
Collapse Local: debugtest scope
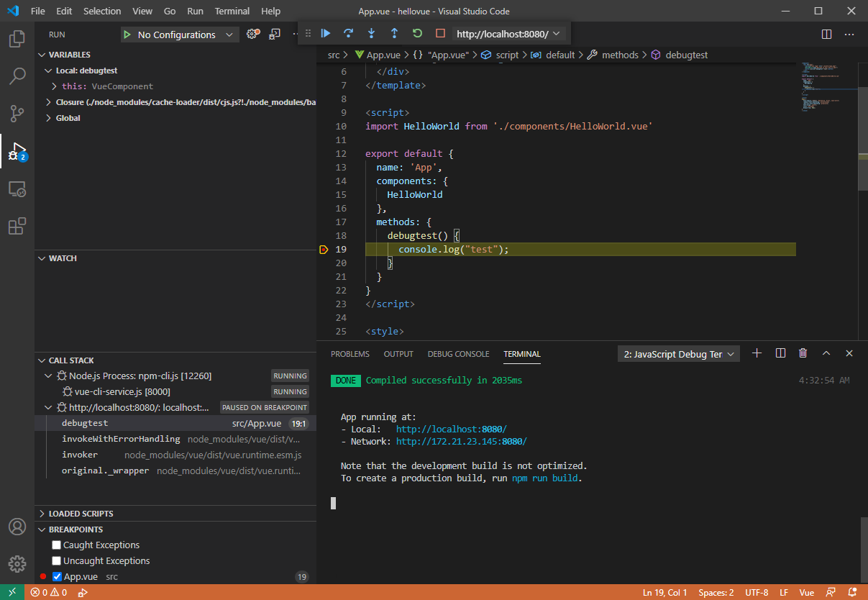click(49, 71)
